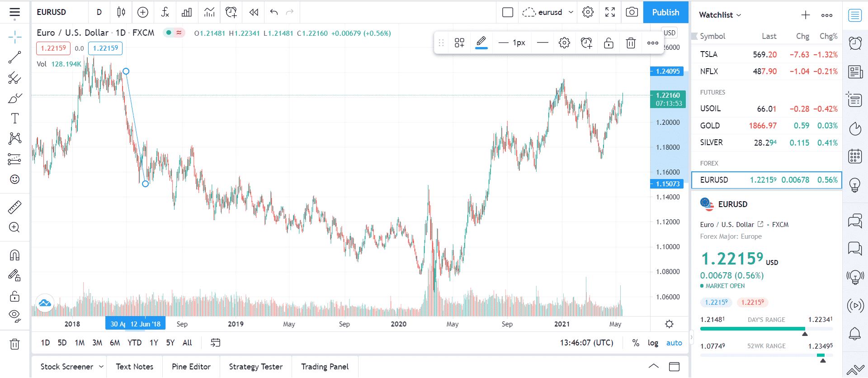Expand the Watchlist dropdown
868x378 pixels.
pyautogui.click(x=720, y=15)
